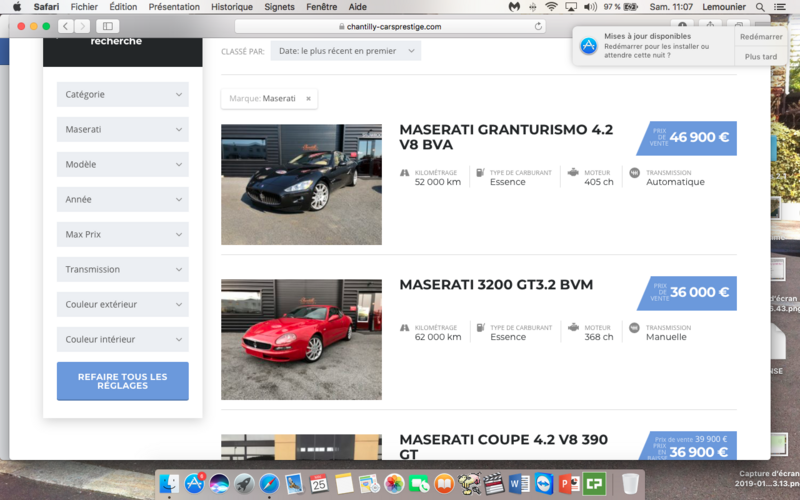Expand the Max Prix dropdown

123,234
